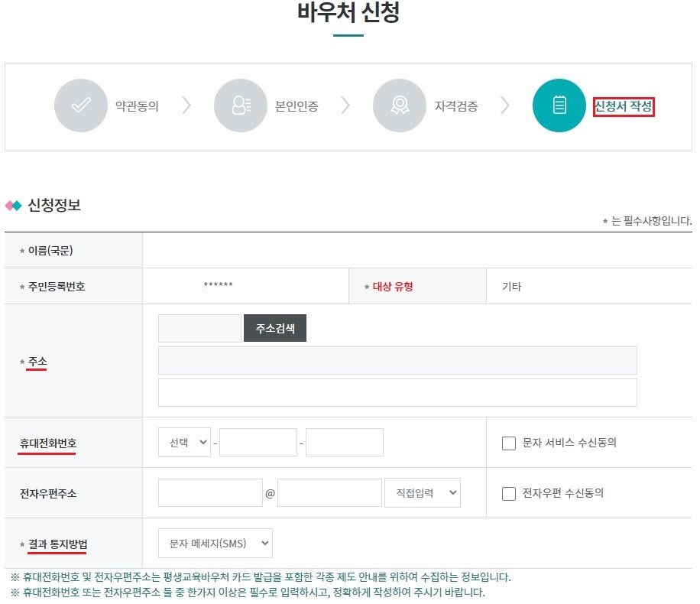Click the 본인인증 person step icon
This screenshot has width=700, height=604.
tap(240, 106)
